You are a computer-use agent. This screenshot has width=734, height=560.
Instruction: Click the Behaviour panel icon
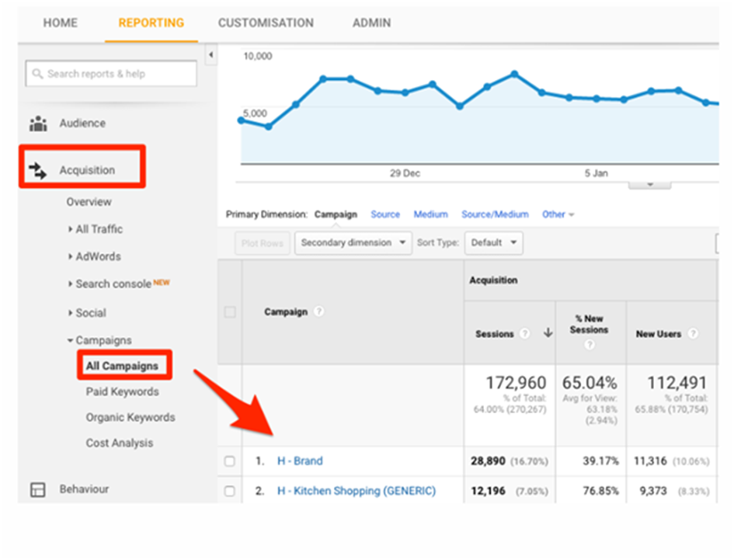[x=37, y=489]
